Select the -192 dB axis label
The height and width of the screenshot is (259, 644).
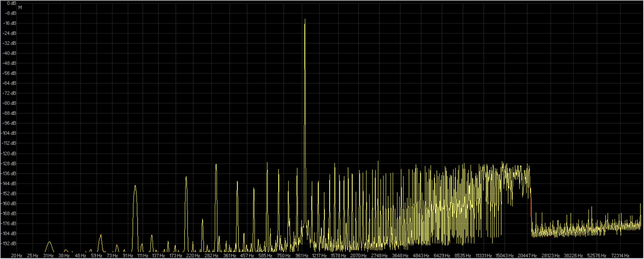tap(9, 243)
